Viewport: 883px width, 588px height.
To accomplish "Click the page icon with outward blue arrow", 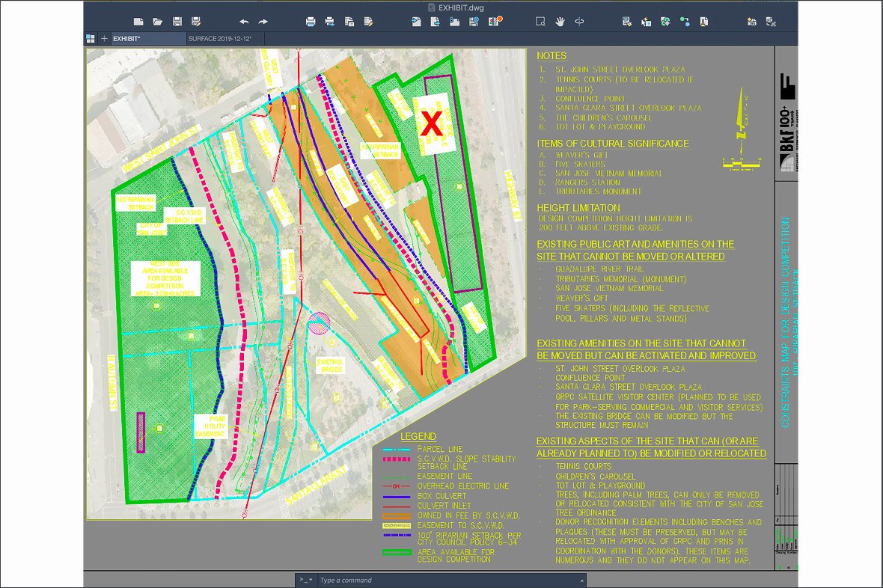I will point(436,22).
